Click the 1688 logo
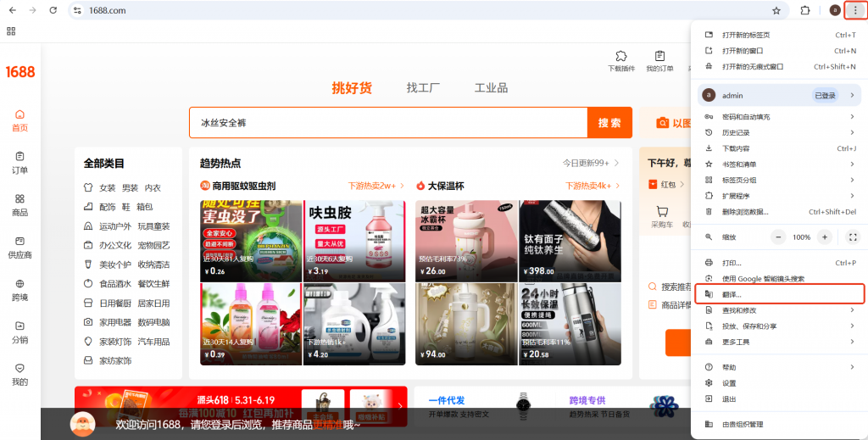868x440 pixels. (x=20, y=72)
